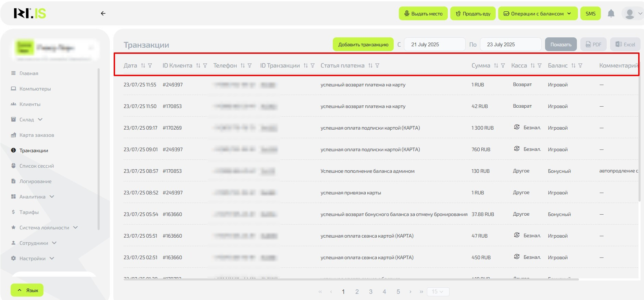The height and width of the screenshot is (300, 644).
Task: Click the back arrow in header
Action: 103,13
